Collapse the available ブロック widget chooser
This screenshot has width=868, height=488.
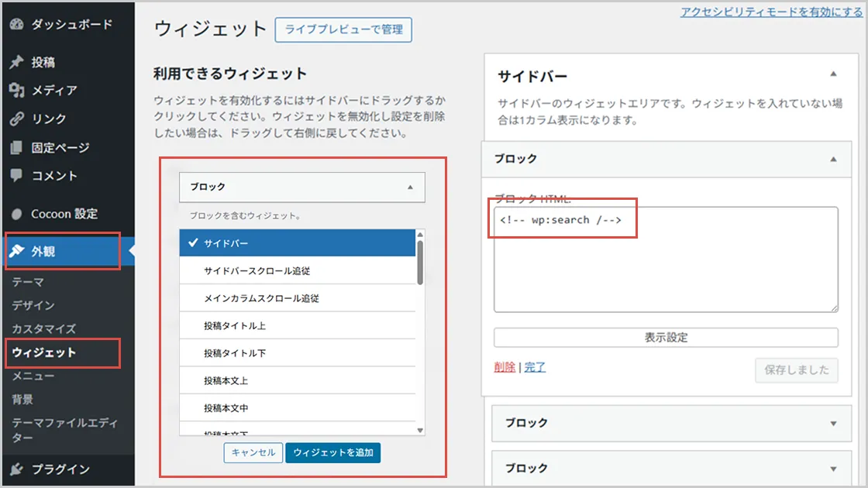point(410,187)
